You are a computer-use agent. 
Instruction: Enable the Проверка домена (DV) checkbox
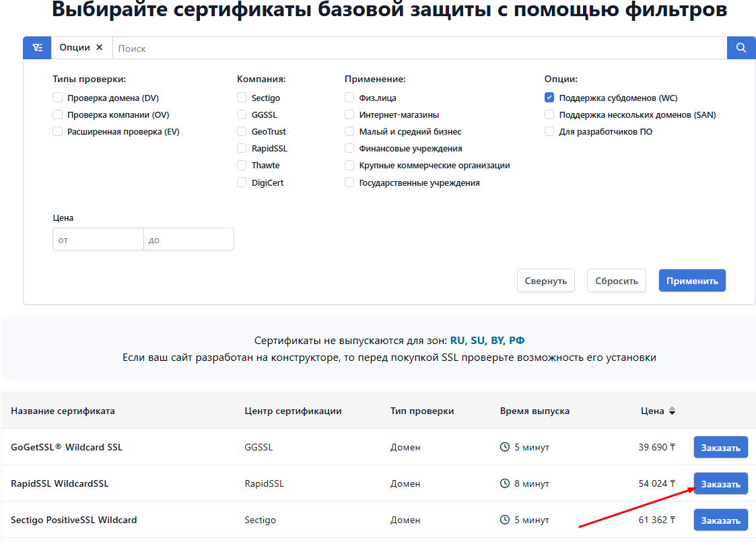pyautogui.click(x=58, y=98)
